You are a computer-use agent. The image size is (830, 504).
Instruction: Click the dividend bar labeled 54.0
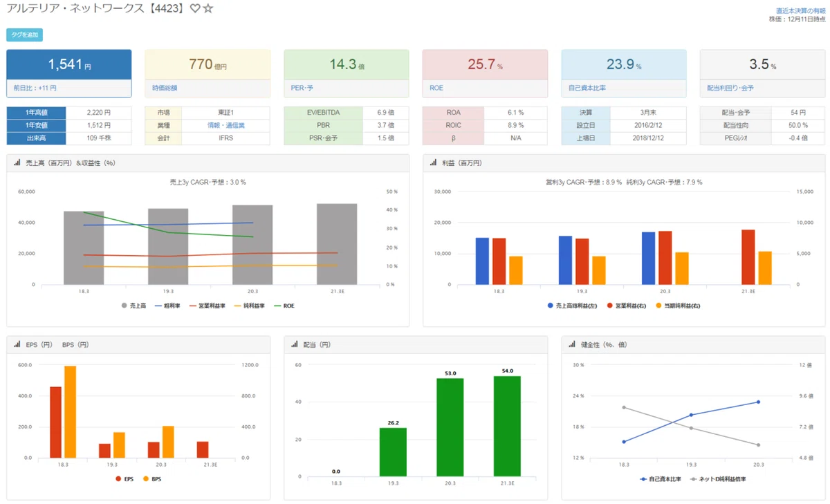pos(507,426)
